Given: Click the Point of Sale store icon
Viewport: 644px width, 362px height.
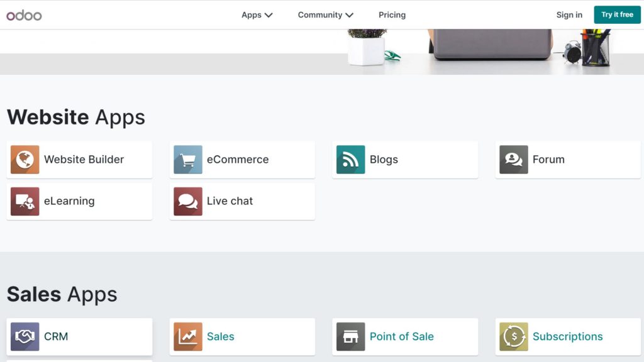Looking at the screenshot, I should [351, 337].
